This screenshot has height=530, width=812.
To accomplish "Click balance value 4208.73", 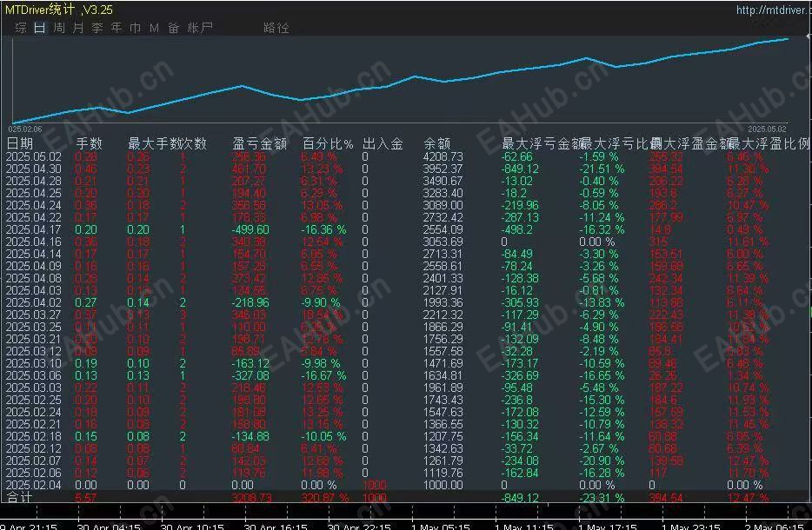I will click(443, 156).
